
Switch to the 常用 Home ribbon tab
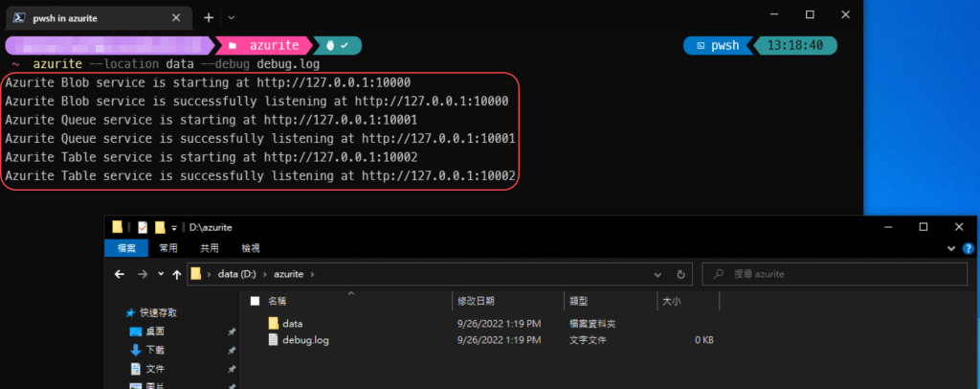coord(168,248)
